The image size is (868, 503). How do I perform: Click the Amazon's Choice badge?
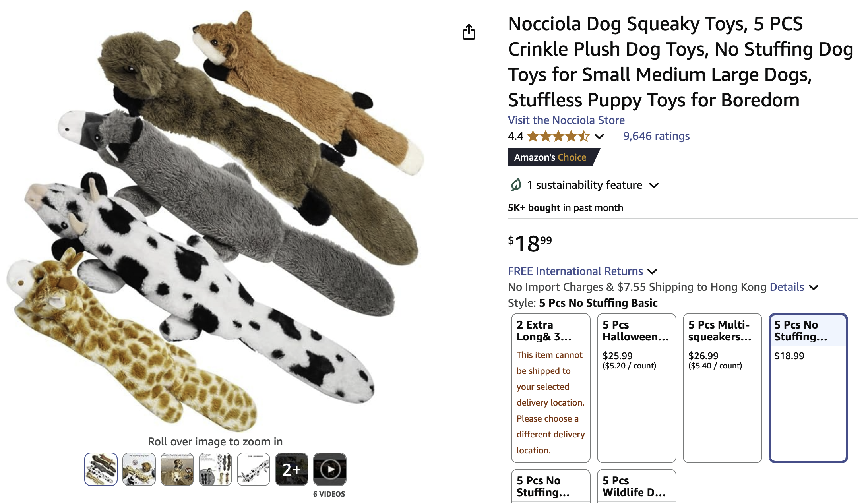tap(551, 157)
